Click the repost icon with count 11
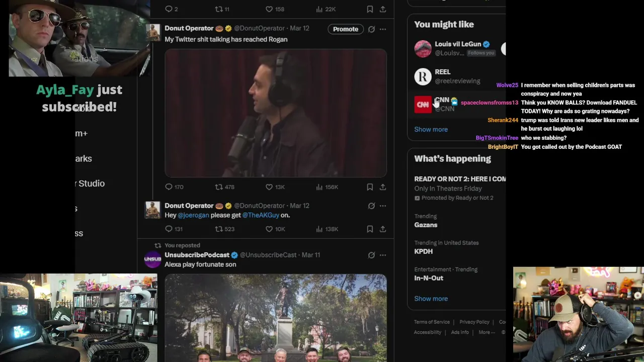The width and height of the screenshot is (644, 362). [218, 9]
